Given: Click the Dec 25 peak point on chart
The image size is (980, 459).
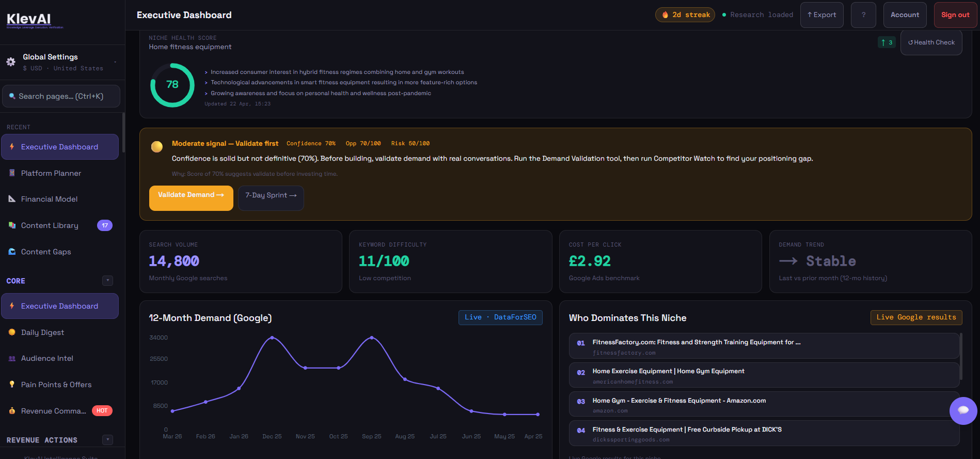Looking at the screenshot, I should 272,338.
